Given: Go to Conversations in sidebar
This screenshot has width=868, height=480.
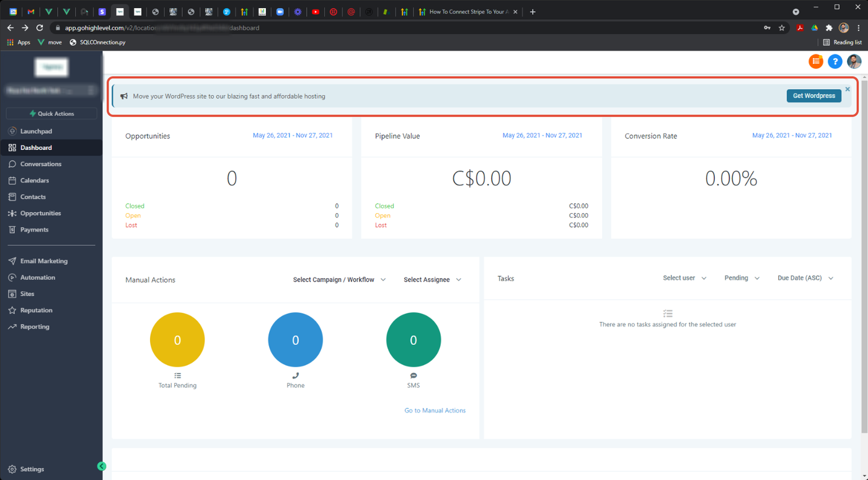Looking at the screenshot, I should click(40, 164).
